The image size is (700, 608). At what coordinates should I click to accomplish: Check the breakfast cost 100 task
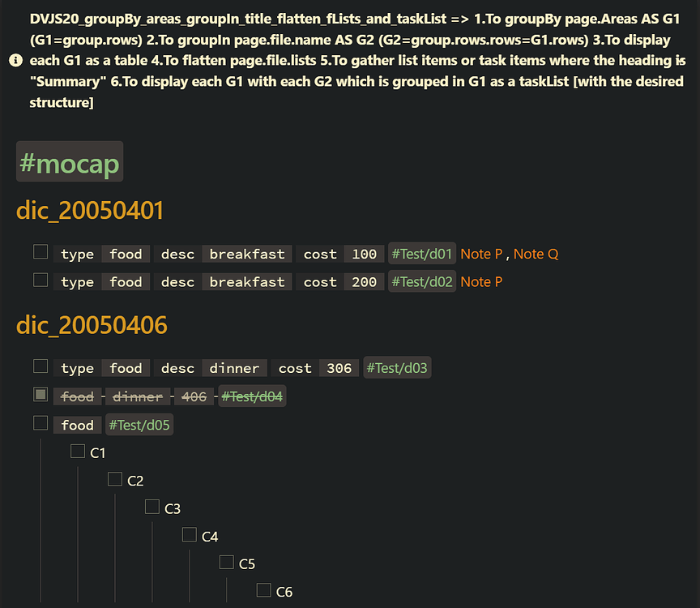tap(41, 251)
